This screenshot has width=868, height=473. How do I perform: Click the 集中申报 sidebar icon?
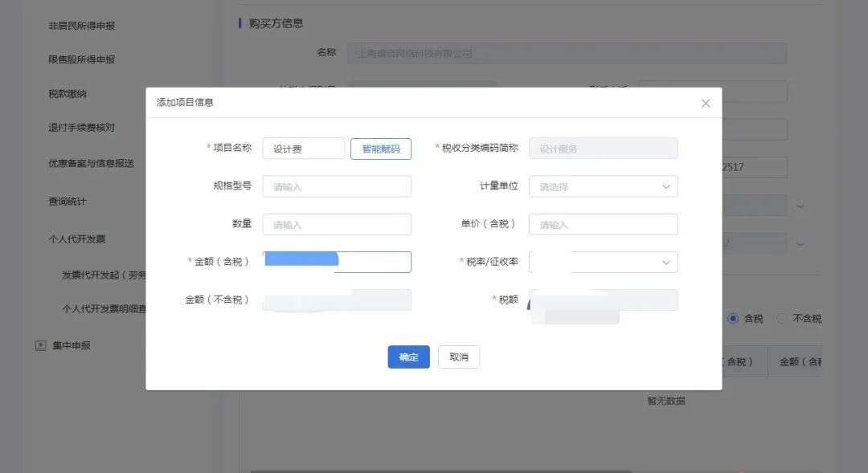[x=41, y=345]
